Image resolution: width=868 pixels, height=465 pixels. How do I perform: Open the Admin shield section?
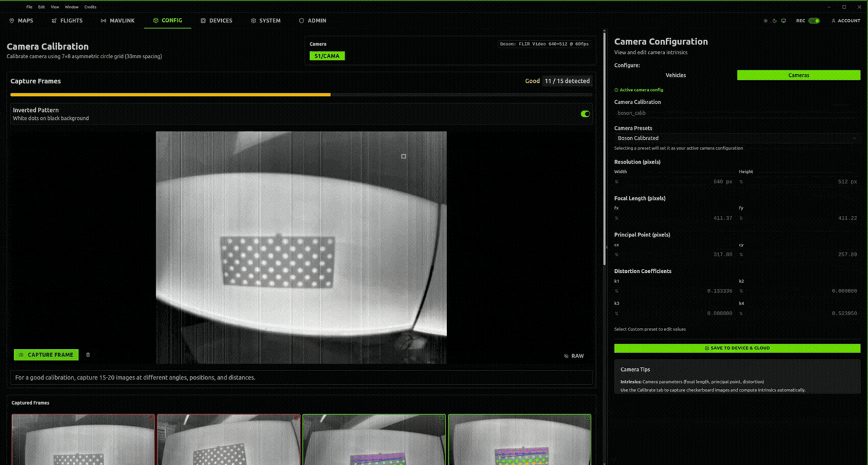pos(312,21)
